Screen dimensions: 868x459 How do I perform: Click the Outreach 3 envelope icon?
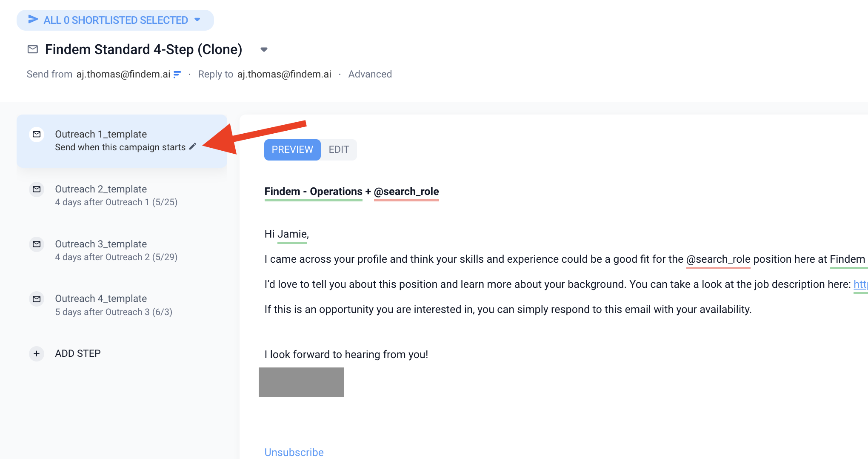pos(37,244)
